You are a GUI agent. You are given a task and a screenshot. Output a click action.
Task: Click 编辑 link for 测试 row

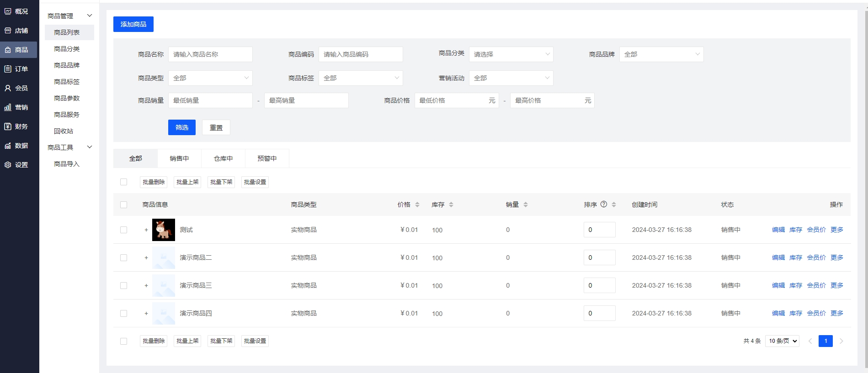pos(778,230)
